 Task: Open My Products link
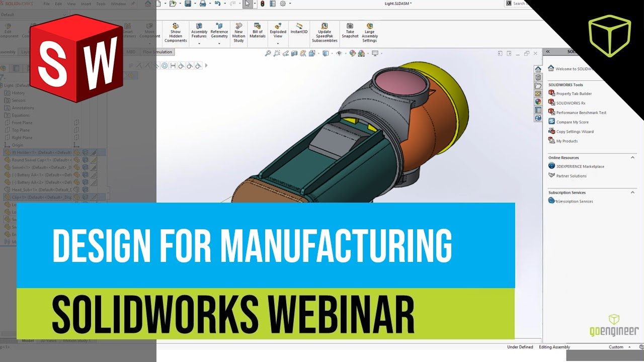tap(563, 141)
